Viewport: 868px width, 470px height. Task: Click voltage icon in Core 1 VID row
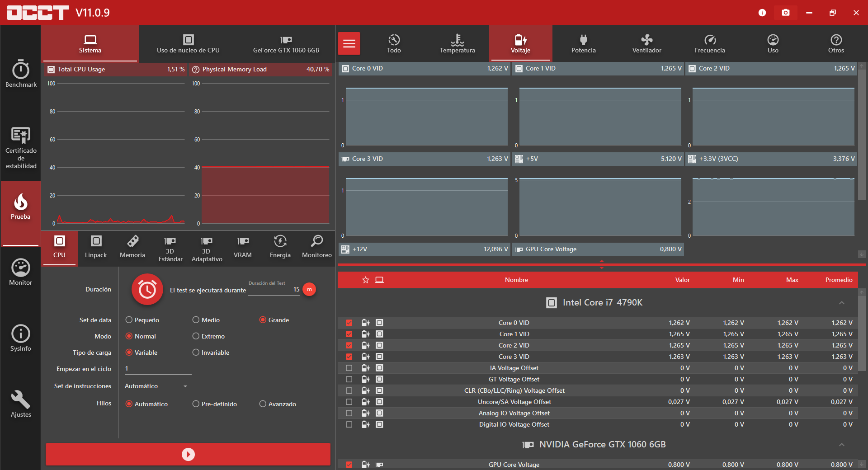click(366, 334)
